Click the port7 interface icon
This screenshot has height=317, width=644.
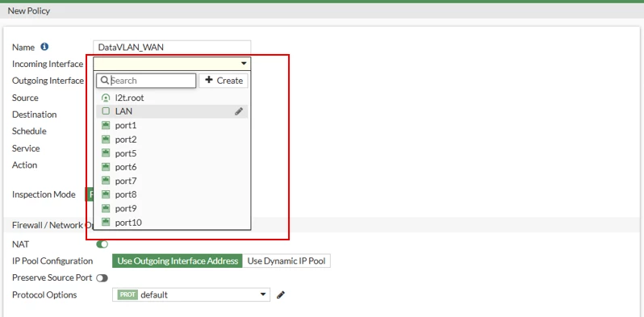(x=106, y=181)
